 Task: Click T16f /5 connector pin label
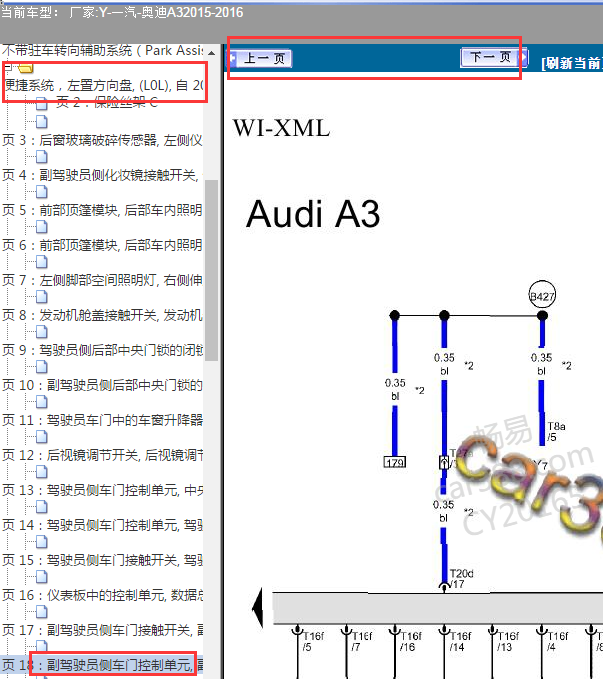click(313, 641)
